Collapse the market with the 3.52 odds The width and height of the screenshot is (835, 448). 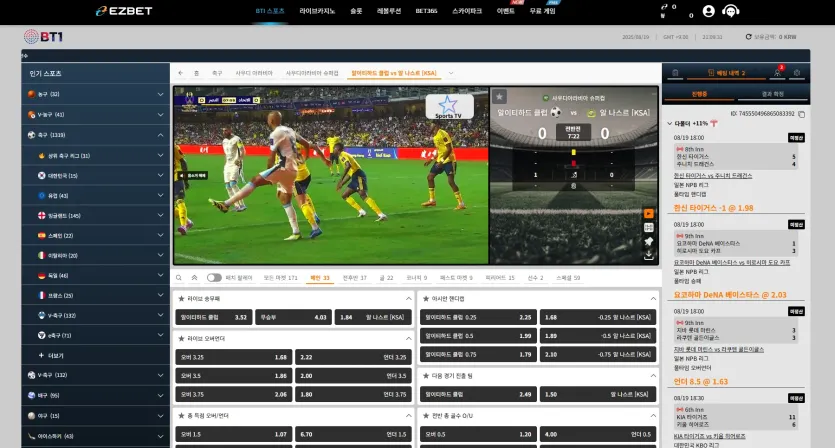click(408, 299)
